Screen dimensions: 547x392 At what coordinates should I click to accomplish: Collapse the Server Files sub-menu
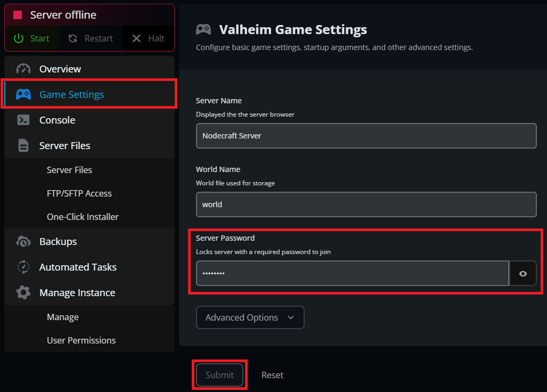[64, 145]
